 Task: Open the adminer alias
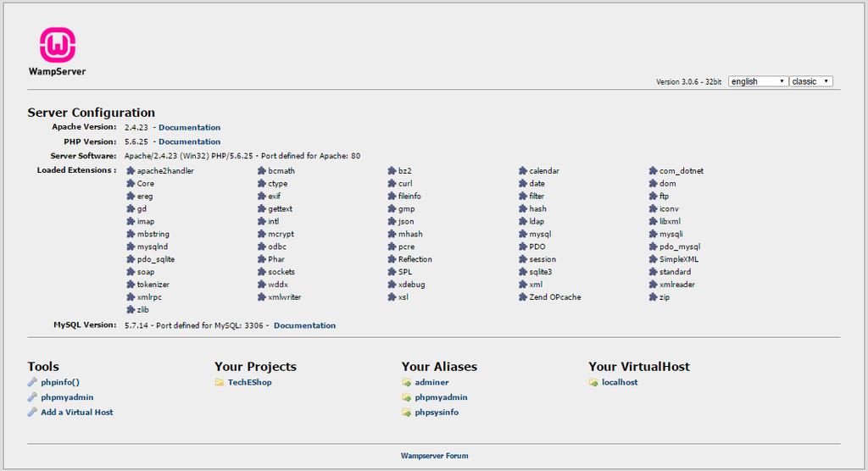point(431,382)
